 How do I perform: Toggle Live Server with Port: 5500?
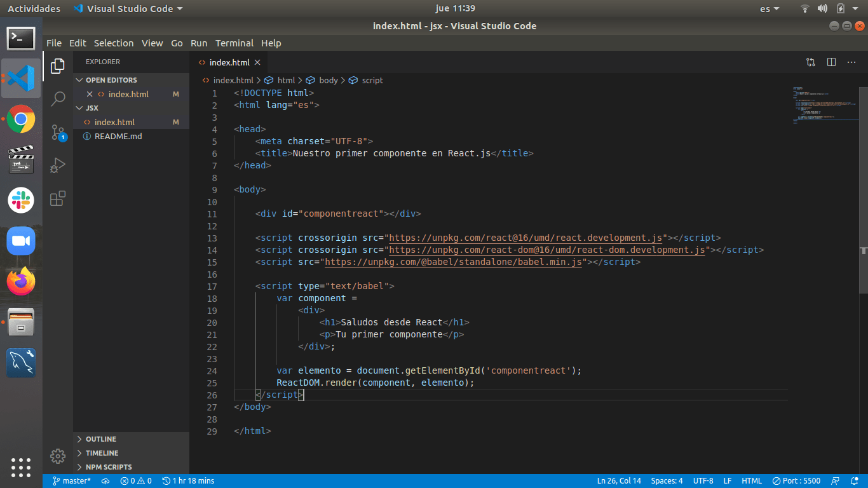pos(796,481)
